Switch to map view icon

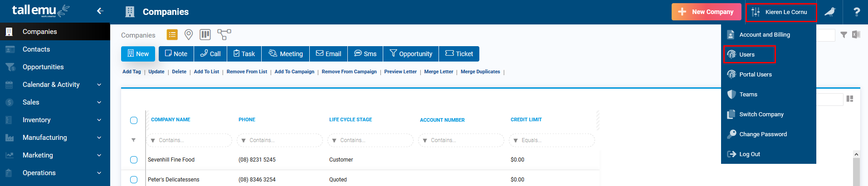click(189, 35)
